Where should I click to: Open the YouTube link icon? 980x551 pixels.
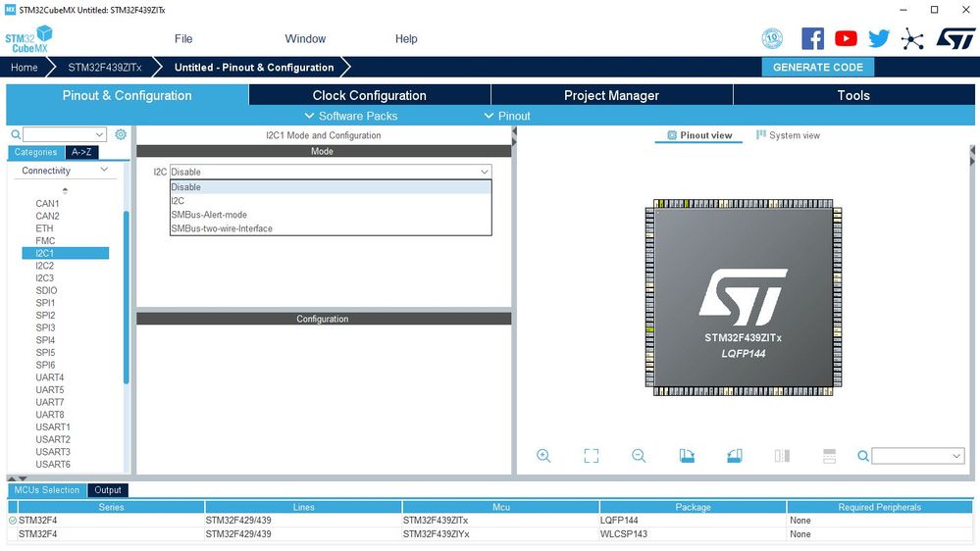tap(846, 39)
